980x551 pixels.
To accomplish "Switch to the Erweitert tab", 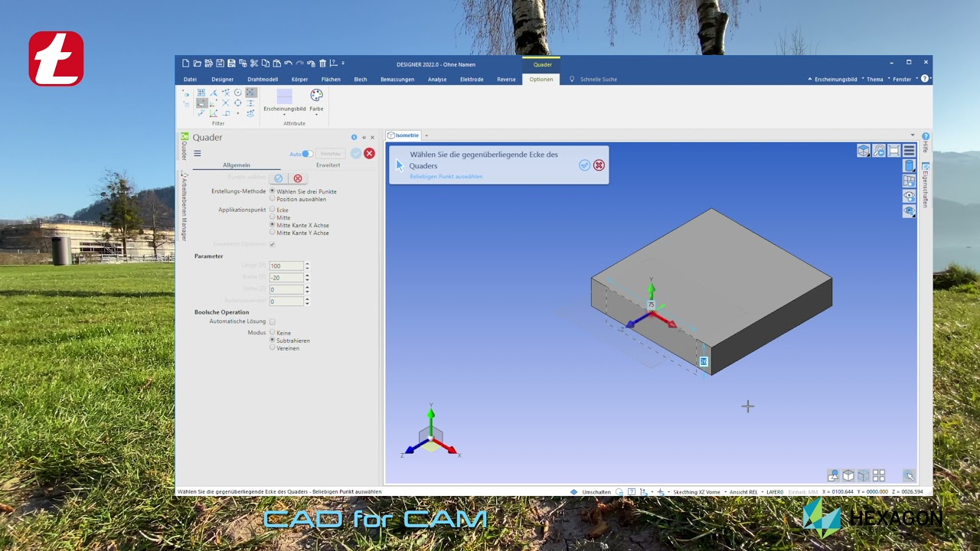I will 328,165.
